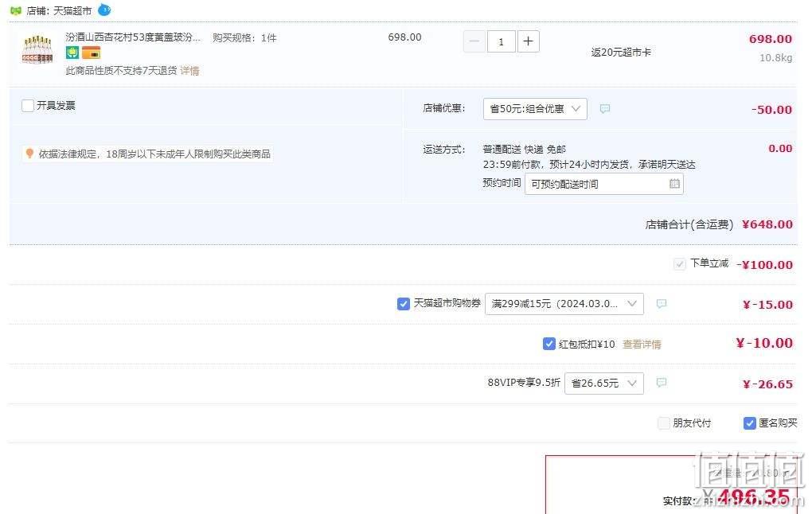This screenshot has width=812, height=514.
Task: Open the 详情 link about the 7-day return policy
Action: click(189, 70)
